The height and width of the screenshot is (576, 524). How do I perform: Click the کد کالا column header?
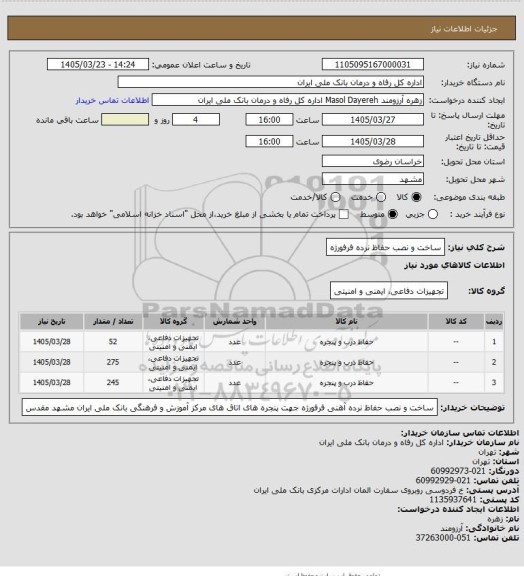click(456, 321)
